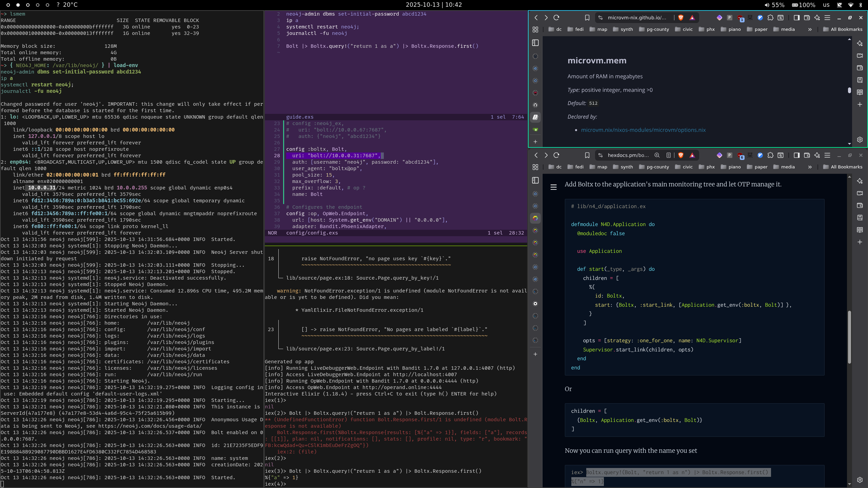Open microvm.nix options.nix link
868x488 pixels.
[643, 130]
